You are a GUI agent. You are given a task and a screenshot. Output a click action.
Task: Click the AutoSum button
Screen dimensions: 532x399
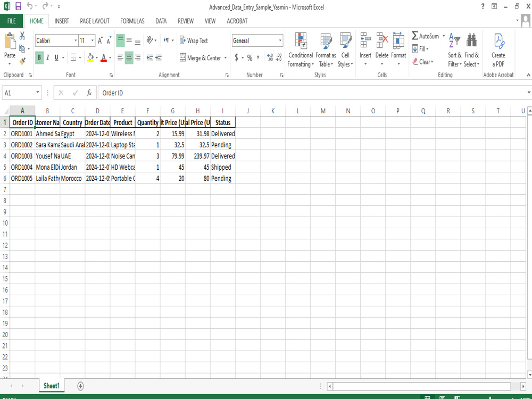pos(426,36)
